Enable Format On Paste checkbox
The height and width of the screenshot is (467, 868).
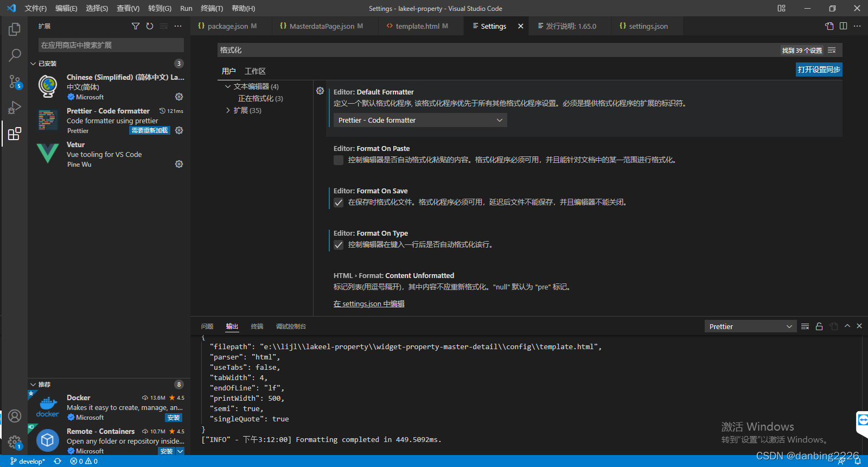tap(339, 160)
